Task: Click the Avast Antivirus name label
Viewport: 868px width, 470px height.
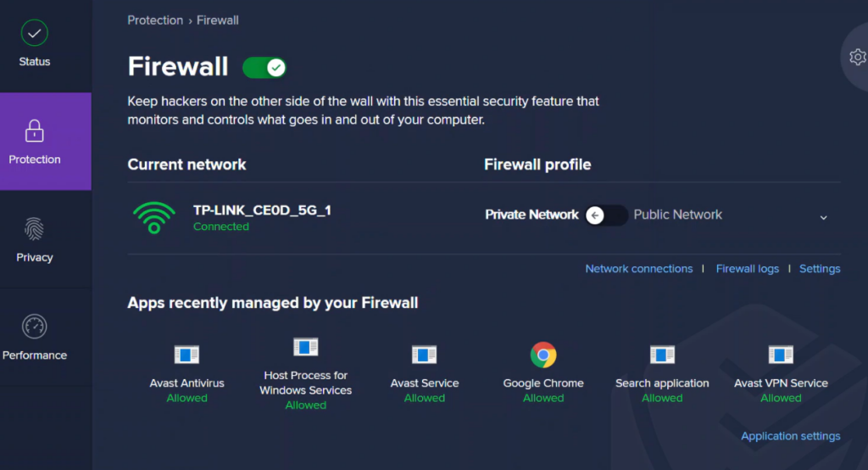Action: 186,383
